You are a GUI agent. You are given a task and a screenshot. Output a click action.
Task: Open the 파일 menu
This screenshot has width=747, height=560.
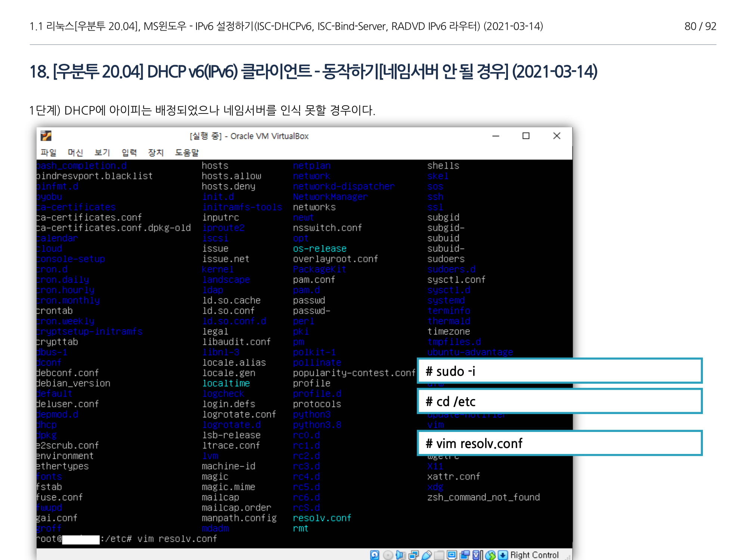click(x=49, y=152)
